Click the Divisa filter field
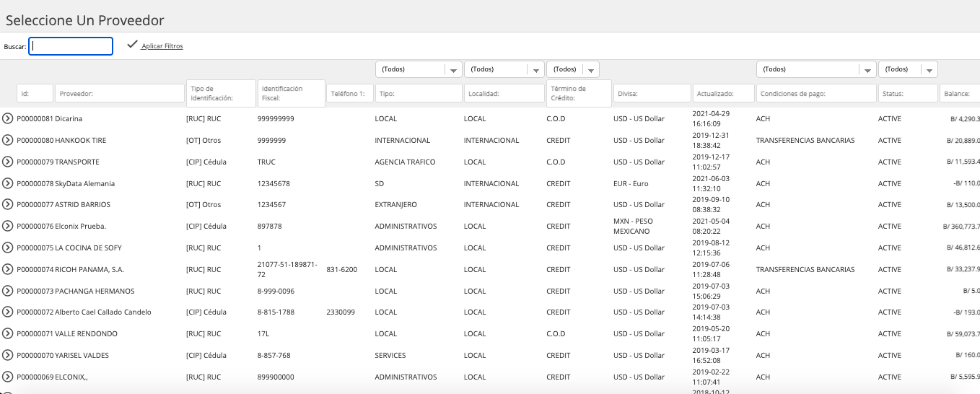Screen dimensions: 980x394 (652, 93)
